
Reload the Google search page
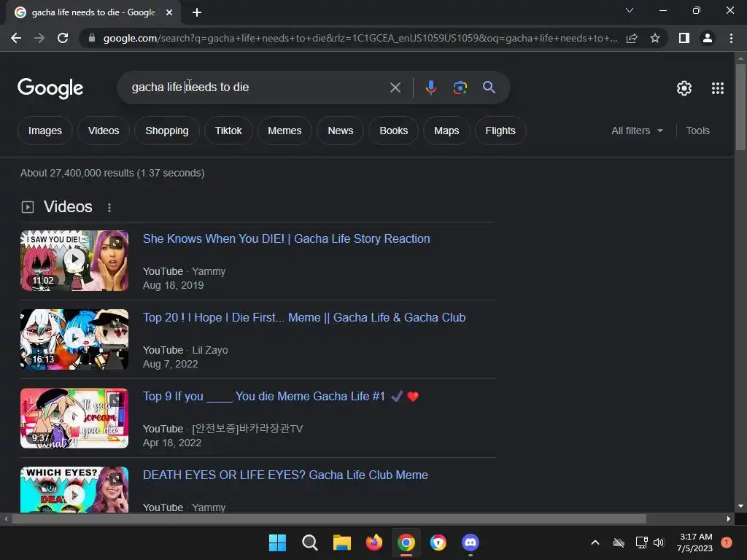63,38
